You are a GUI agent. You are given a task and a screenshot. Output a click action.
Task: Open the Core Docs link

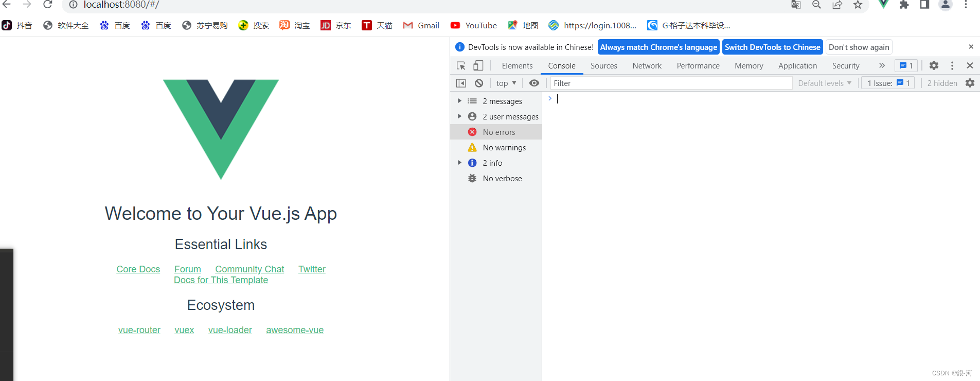point(138,269)
